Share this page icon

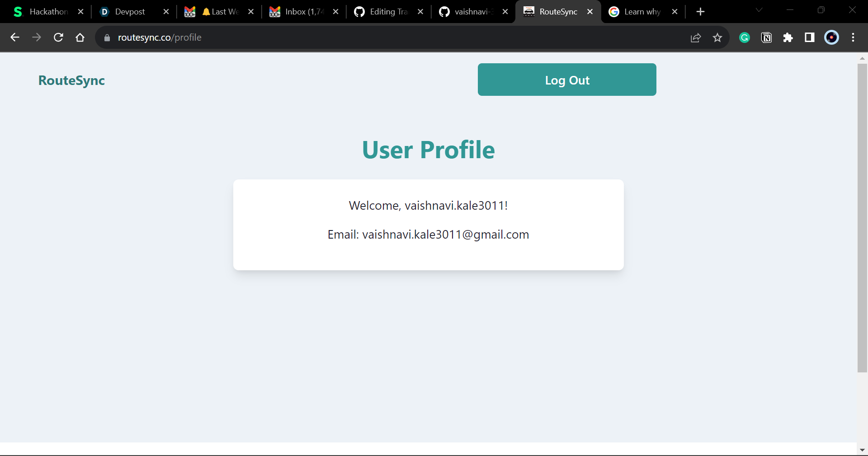coord(696,38)
